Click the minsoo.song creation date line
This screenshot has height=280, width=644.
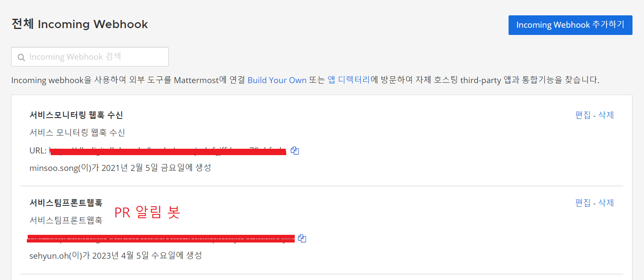point(120,167)
